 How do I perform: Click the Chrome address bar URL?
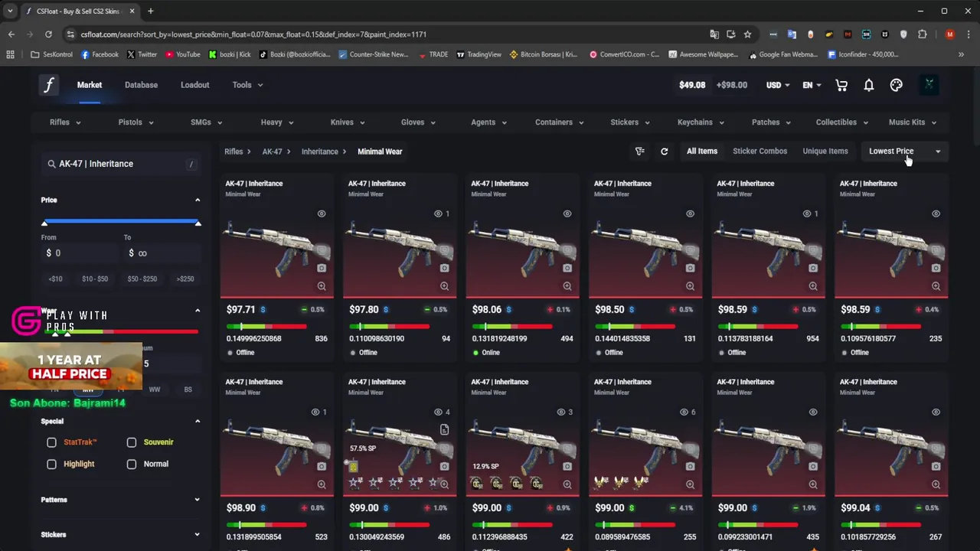[x=253, y=34]
